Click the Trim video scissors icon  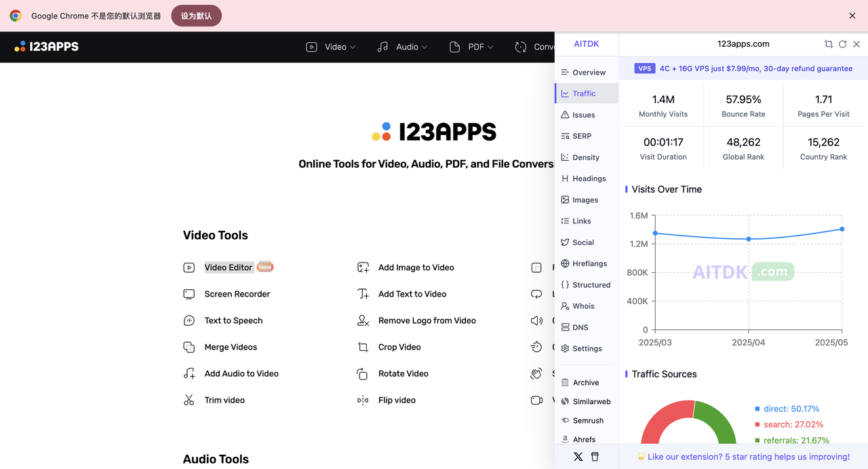pos(189,400)
